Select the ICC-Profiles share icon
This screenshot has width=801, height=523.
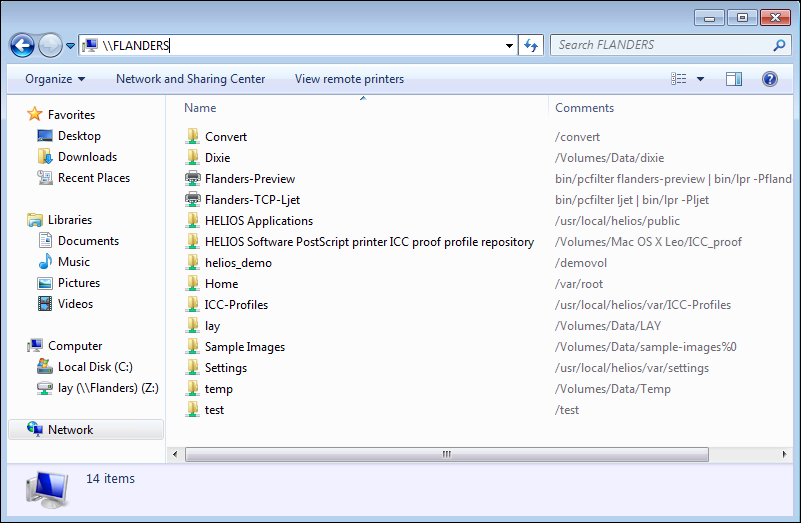(x=193, y=304)
